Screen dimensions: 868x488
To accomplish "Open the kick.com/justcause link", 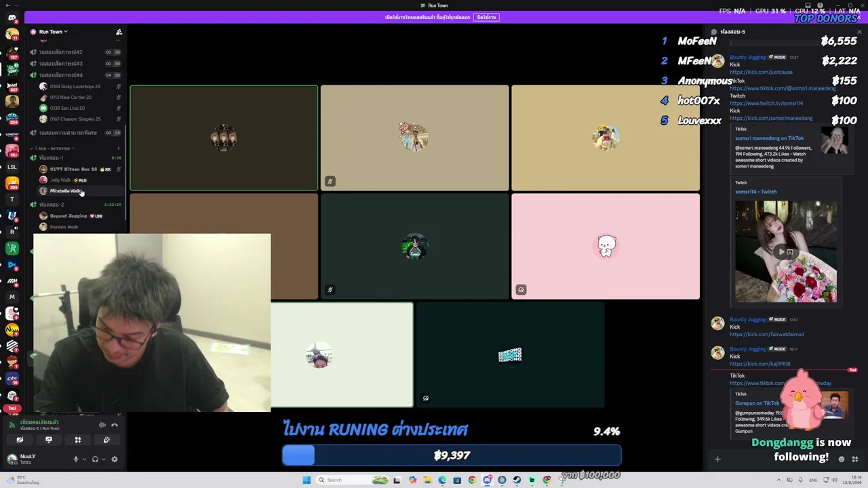I will pos(761,73).
